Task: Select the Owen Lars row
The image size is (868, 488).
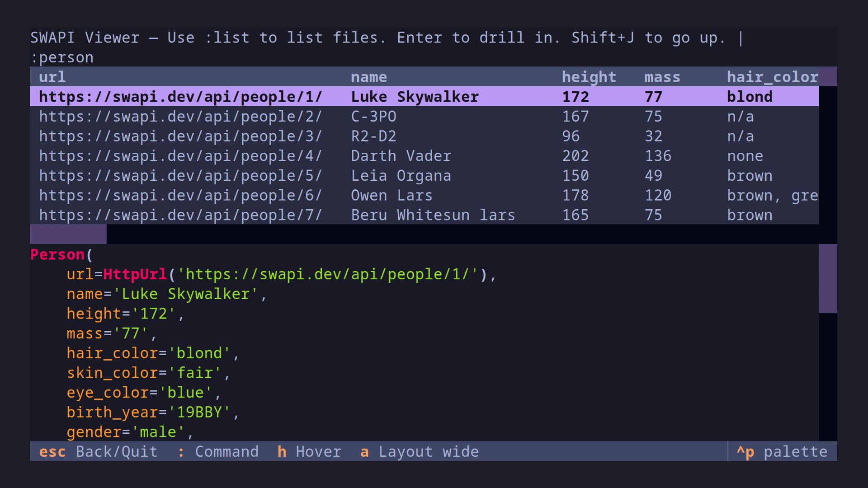Action: (x=424, y=195)
